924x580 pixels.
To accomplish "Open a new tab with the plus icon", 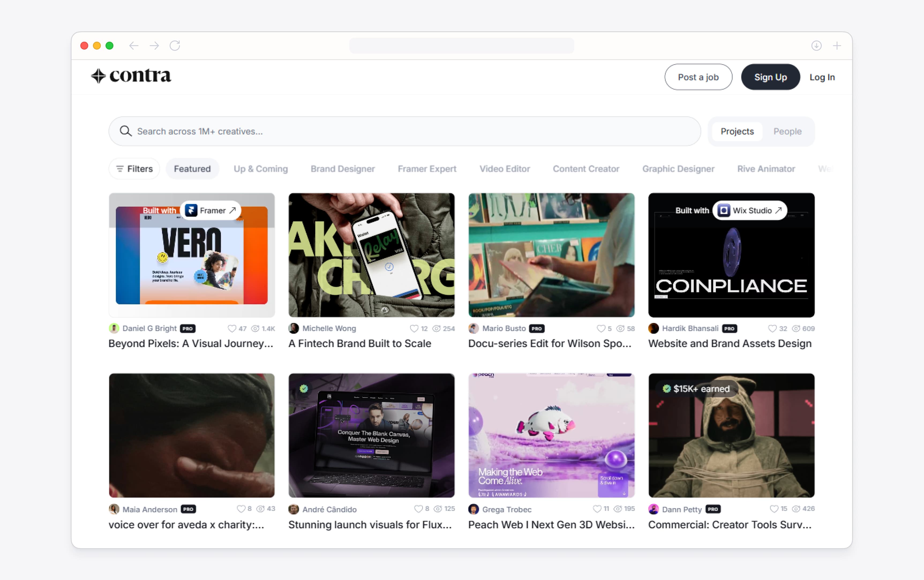I will (837, 46).
